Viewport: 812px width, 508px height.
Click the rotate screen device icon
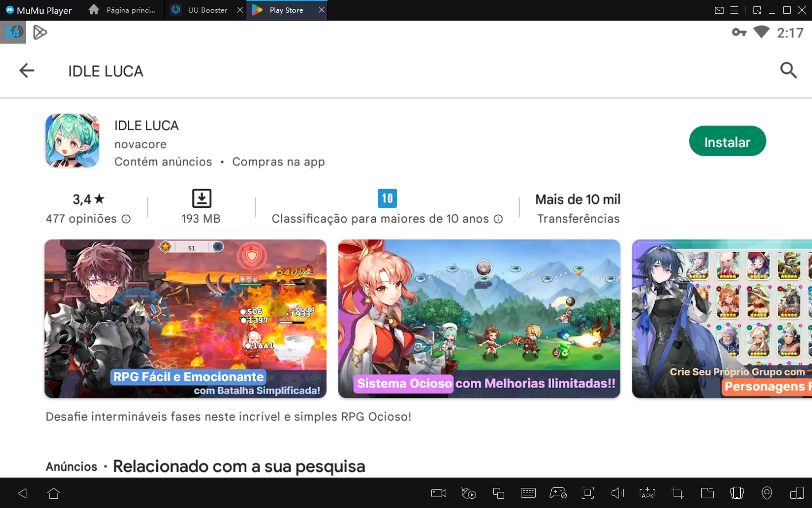point(797,493)
